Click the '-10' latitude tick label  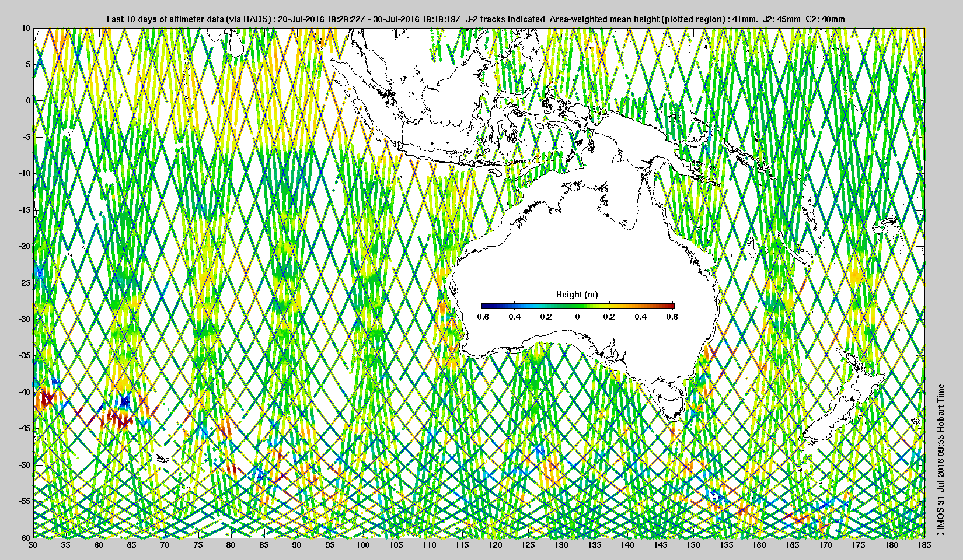point(24,173)
